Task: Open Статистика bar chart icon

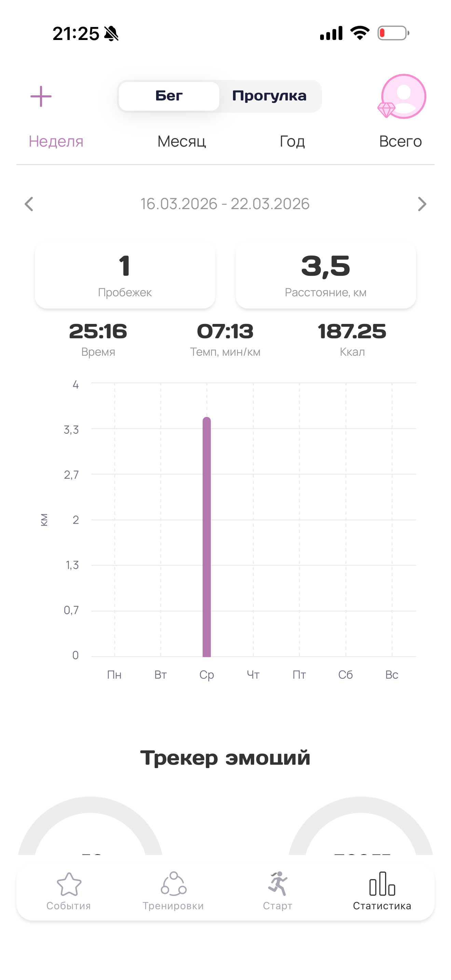Action: point(382,884)
